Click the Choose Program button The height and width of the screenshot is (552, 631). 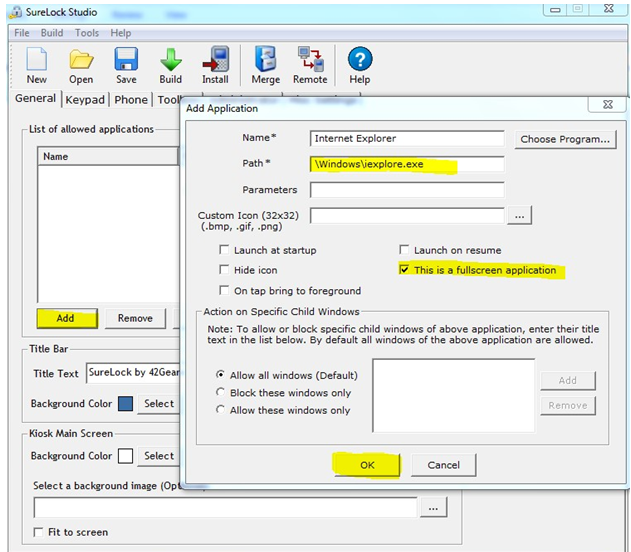[565, 139]
